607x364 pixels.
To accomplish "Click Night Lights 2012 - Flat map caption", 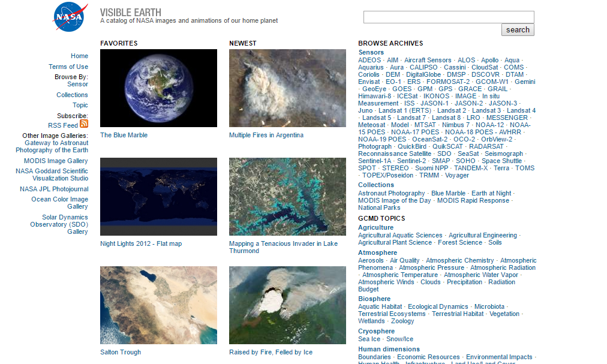I will pyautogui.click(x=141, y=243).
